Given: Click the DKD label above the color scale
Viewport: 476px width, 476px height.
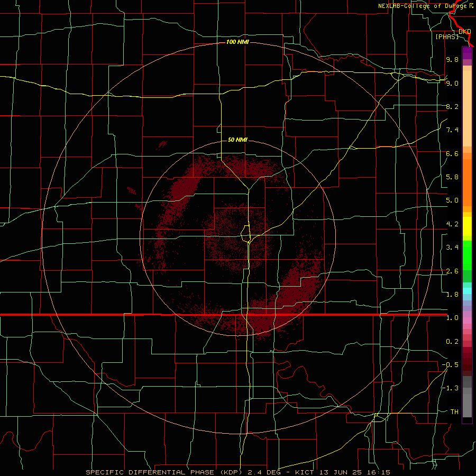Looking at the screenshot, I should [x=465, y=31].
